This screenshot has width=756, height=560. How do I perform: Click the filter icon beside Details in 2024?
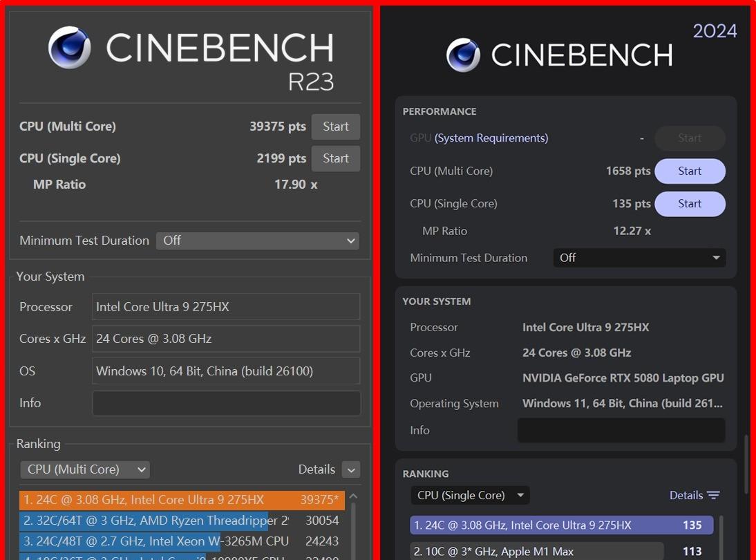[x=714, y=495]
